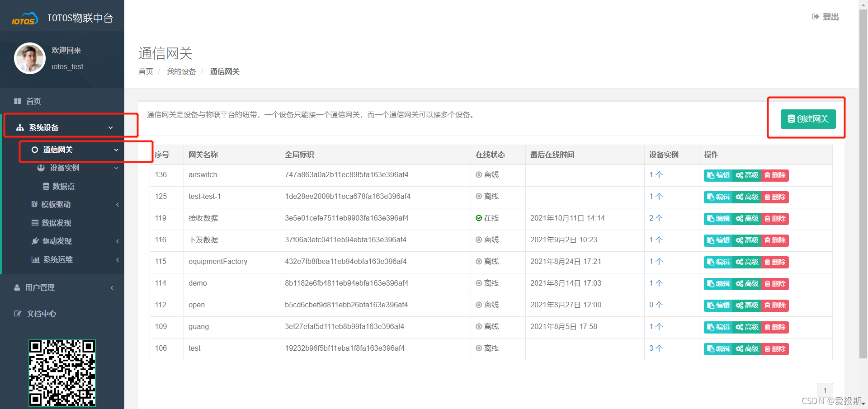This screenshot has width=868, height=409.
Task: Open the 系统运维 chart menu item
Action: (x=57, y=259)
